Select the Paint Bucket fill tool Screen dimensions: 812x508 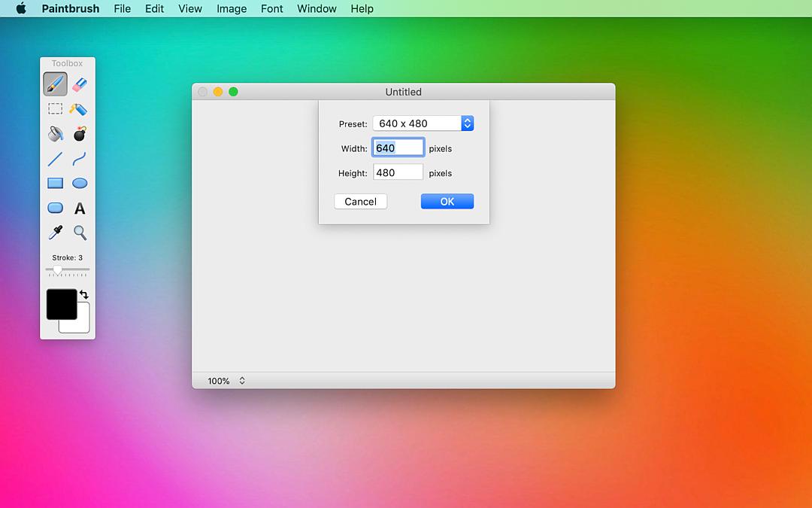[x=56, y=134]
